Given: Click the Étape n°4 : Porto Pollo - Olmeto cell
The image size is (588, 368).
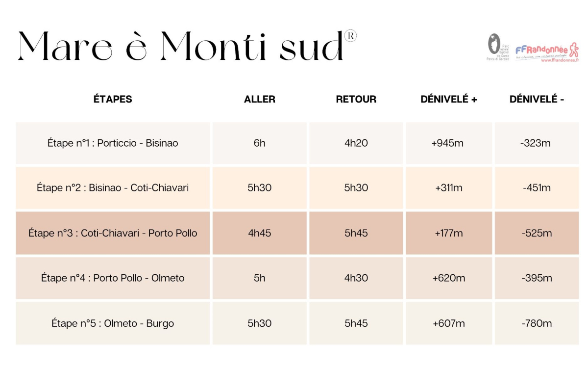Looking at the screenshot, I should click(x=113, y=278).
